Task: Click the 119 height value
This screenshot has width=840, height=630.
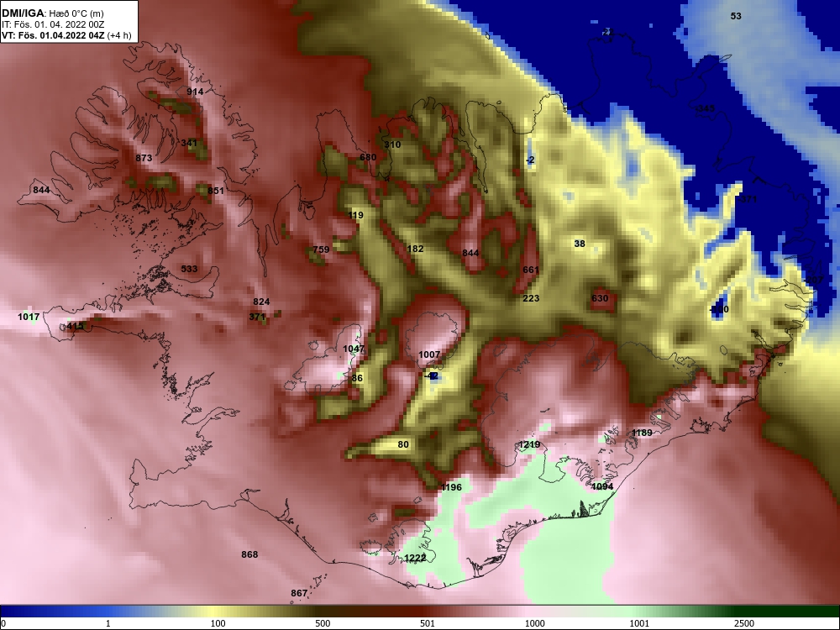Action: (355, 215)
